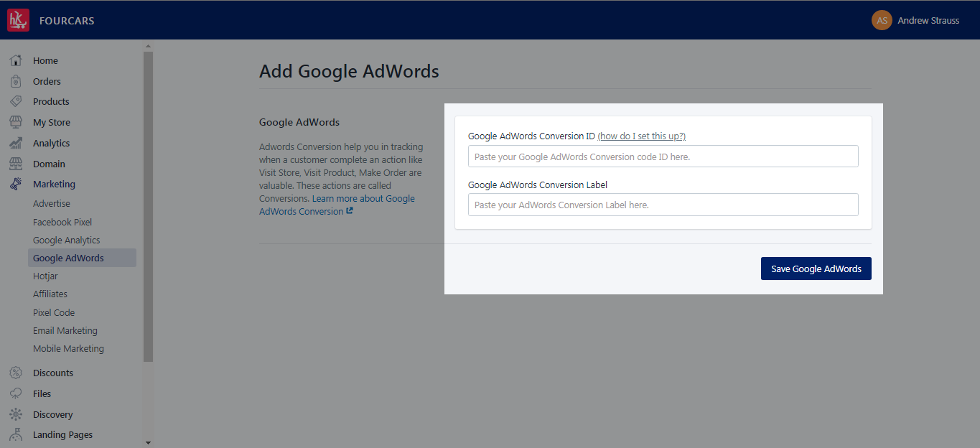Screen dimensions: 980x448
Task: Click the Discovery icon in sidebar
Action: [x=16, y=414]
